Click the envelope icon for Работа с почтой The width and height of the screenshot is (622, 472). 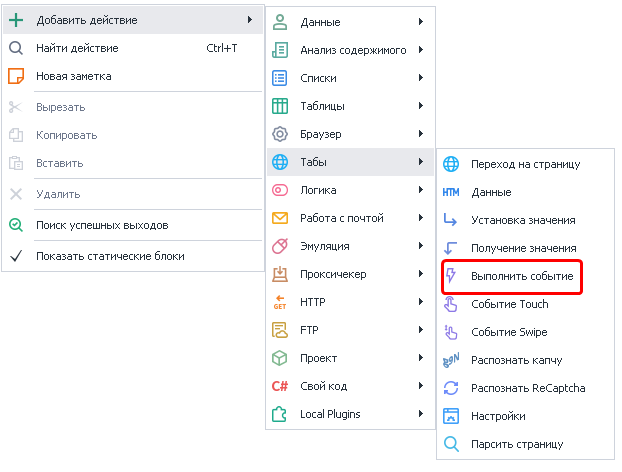pyautogui.click(x=281, y=218)
